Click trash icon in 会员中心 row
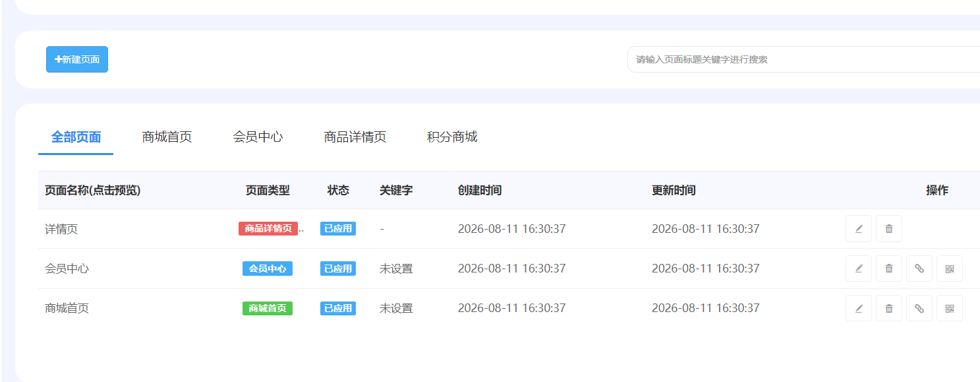This screenshot has width=980, height=382. 889,269
